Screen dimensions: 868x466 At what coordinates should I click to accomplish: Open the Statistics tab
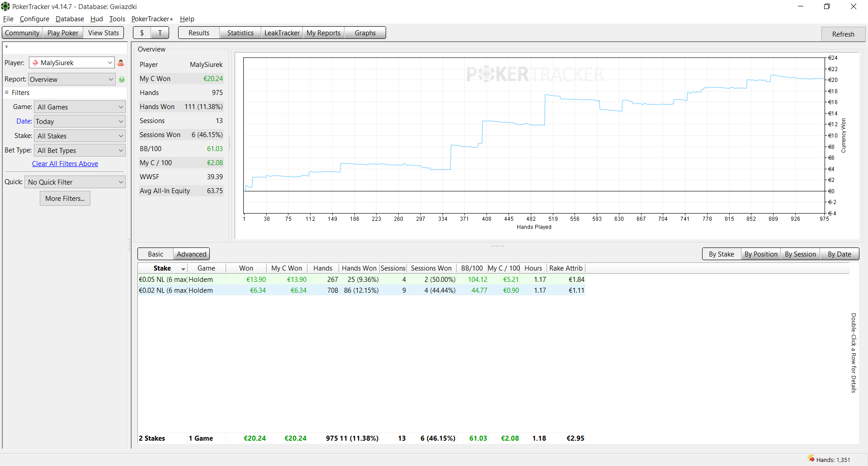click(241, 33)
